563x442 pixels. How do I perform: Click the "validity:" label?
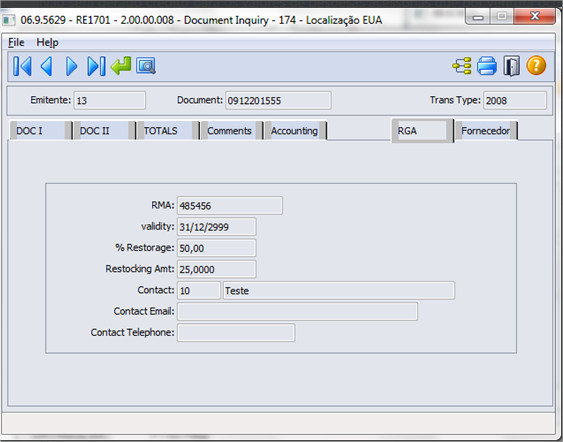pos(158,227)
